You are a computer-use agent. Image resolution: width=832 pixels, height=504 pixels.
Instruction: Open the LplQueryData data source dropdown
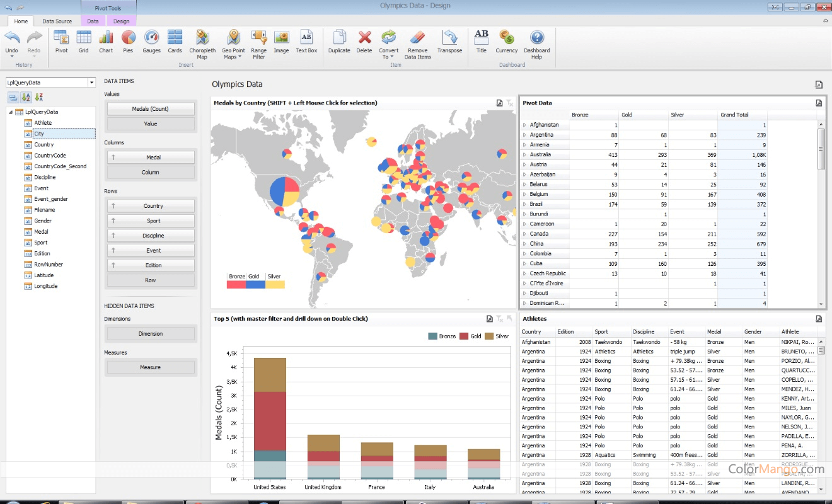click(x=91, y=83)
